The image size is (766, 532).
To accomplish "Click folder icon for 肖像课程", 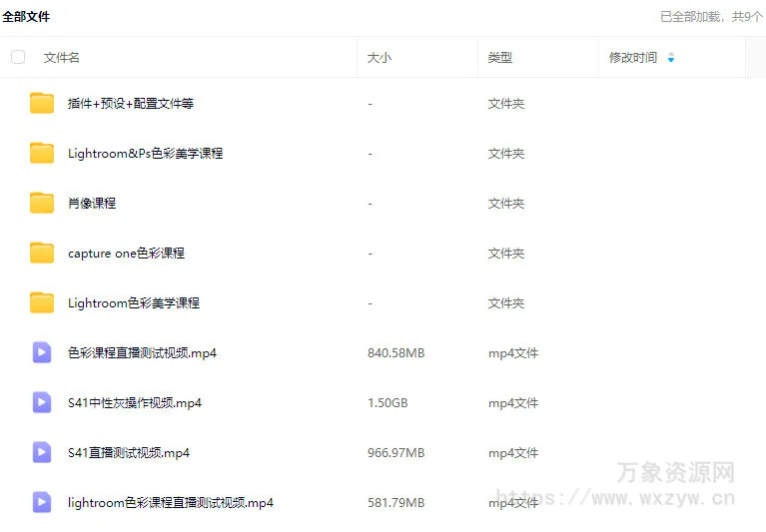I will click(x=42, y=203).
